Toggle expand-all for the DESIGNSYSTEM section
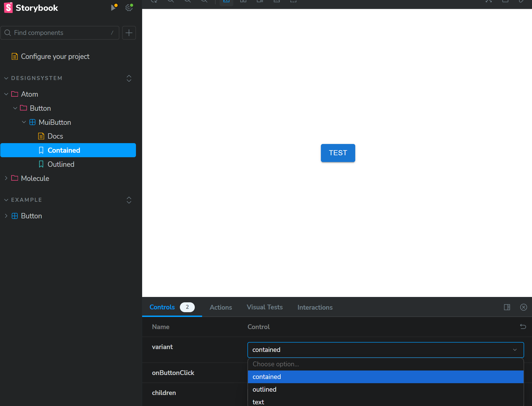This screenshot has height=406, width=532. (129, 78)
